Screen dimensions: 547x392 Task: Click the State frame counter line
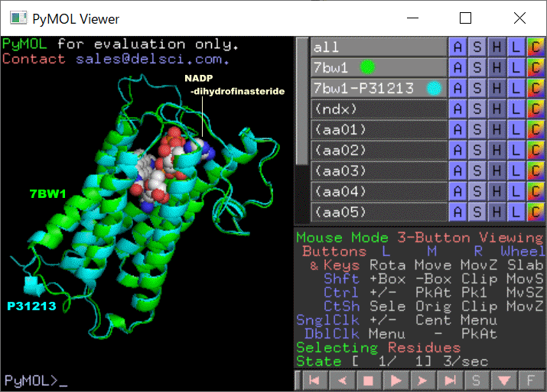pos(392,361)
